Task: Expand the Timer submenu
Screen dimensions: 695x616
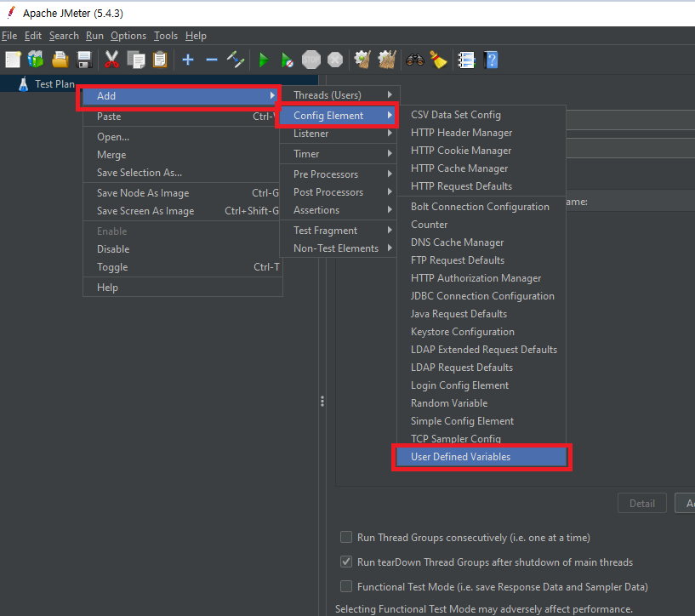Action: pyautogui.click(x=338, y=154)
